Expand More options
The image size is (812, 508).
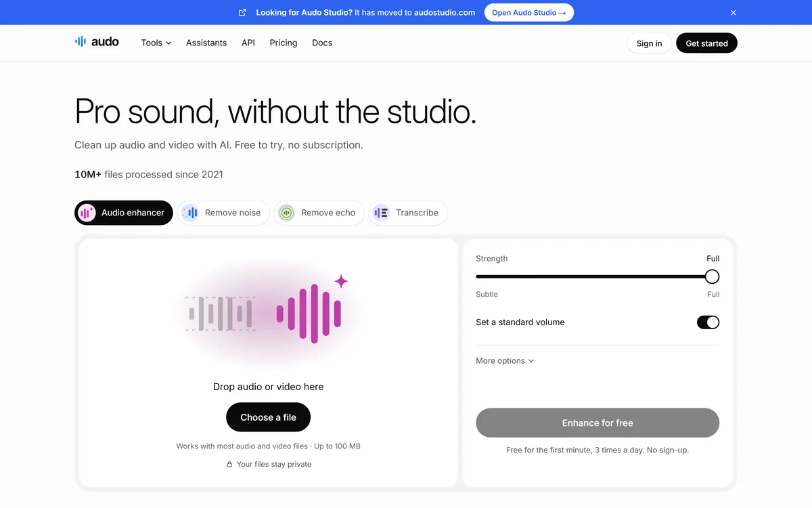(x=505, y=361)
